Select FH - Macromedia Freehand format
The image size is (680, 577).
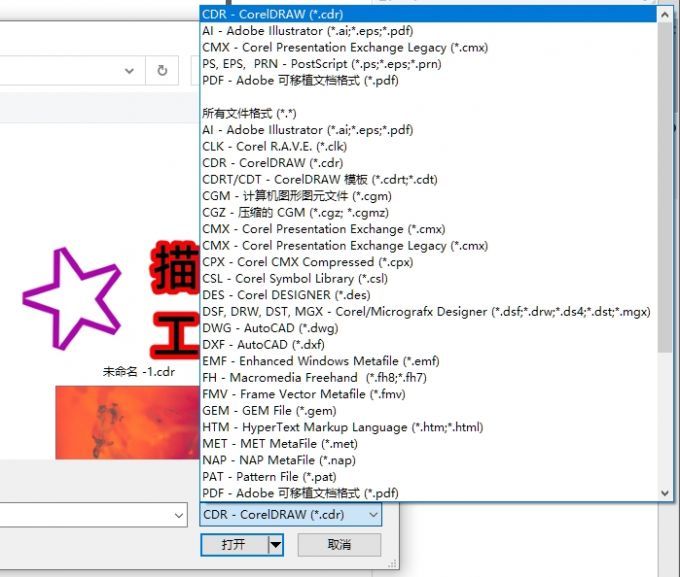(x=428, y=377)
